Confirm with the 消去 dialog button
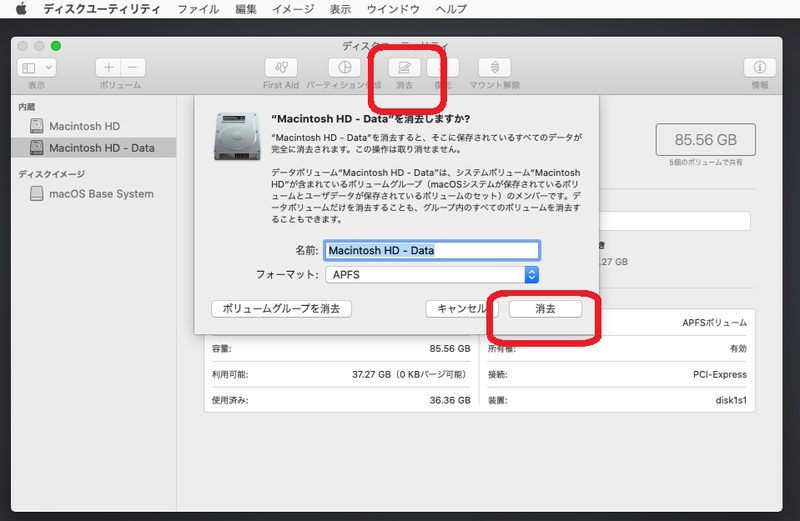The image size is (800, 521). (x=545, y=309)
